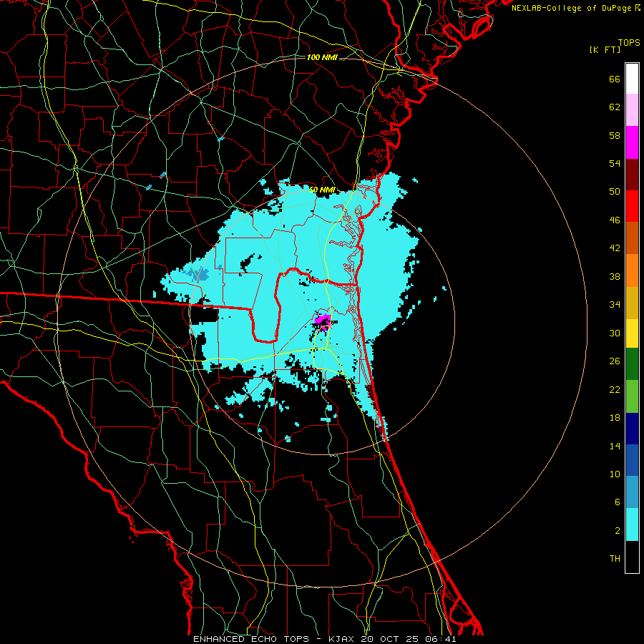Click the '14' legend value label
The height and width of the screenshot is (644, 644).
615,446
